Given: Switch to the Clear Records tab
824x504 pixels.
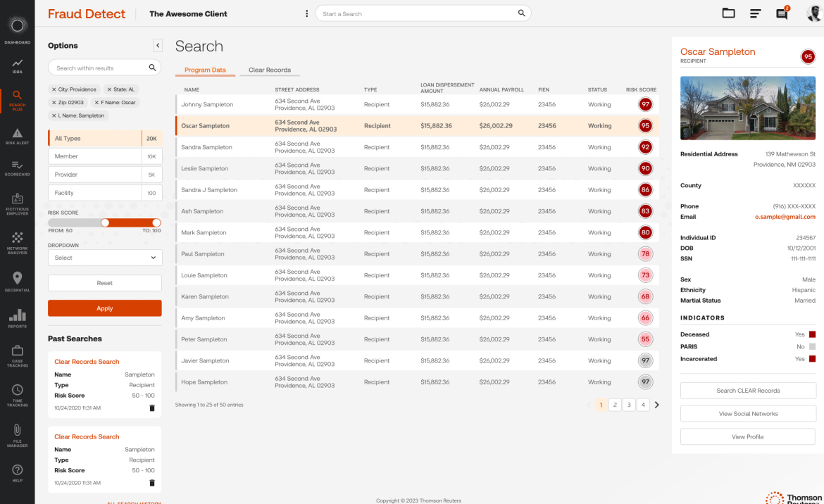Looking at the screenshot, I should [x=270, y=70].
